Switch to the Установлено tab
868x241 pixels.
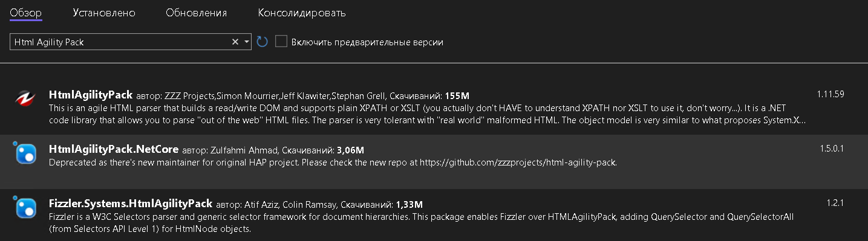104,13
